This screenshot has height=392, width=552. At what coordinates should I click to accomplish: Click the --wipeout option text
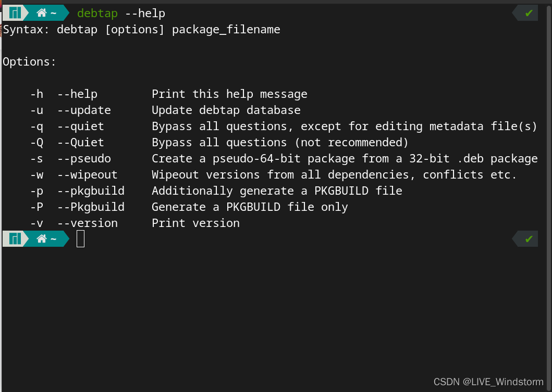[87, 175]
